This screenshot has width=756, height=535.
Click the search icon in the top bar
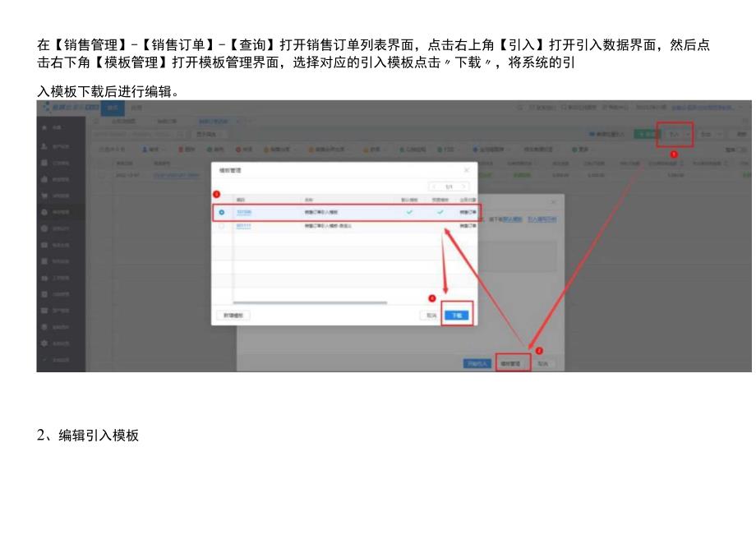517,109
